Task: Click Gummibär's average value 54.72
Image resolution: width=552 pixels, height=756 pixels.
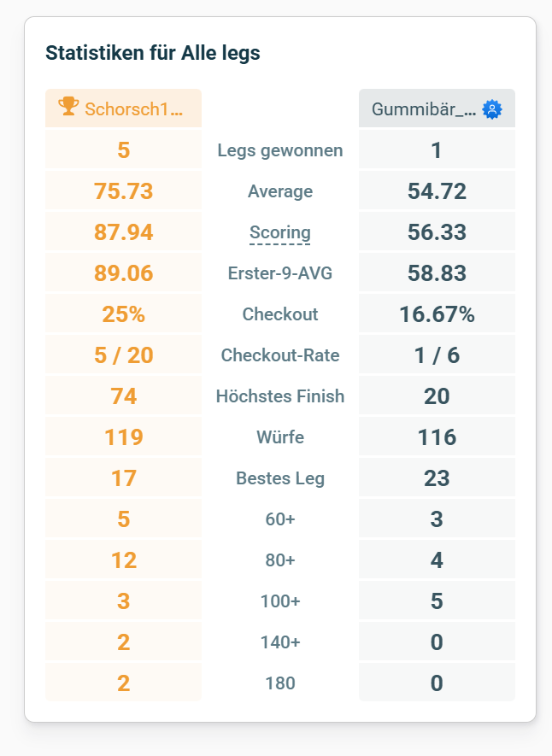Action: 437,190
